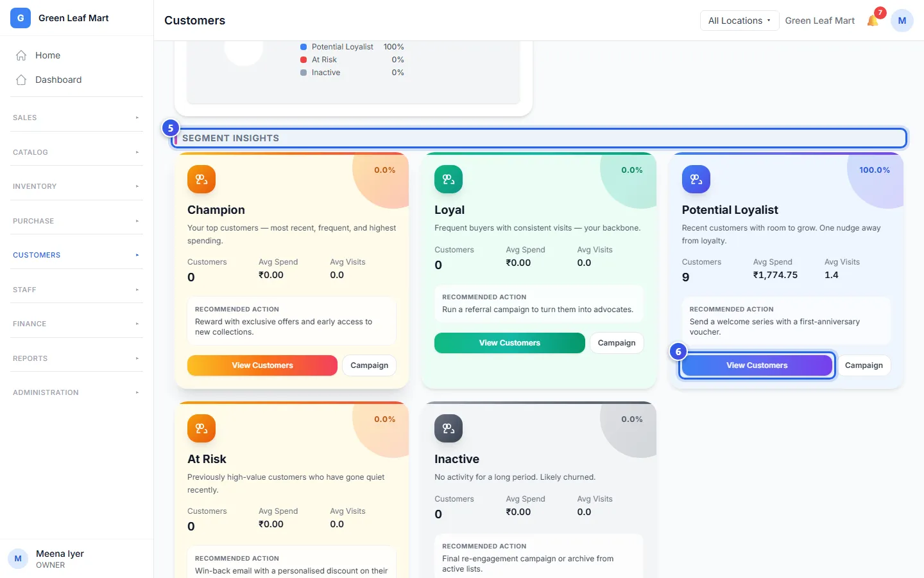Start a Campaign for Potential Loyalist segment

coord(864,365)
